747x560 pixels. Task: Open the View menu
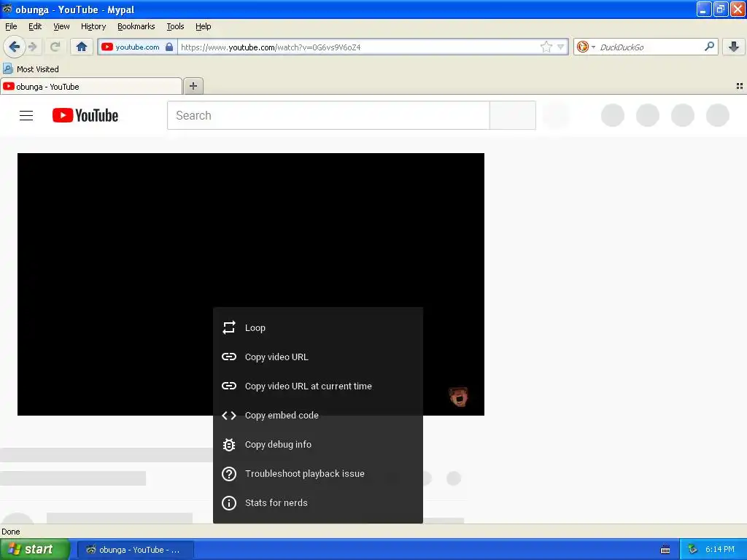coord(61,26)
